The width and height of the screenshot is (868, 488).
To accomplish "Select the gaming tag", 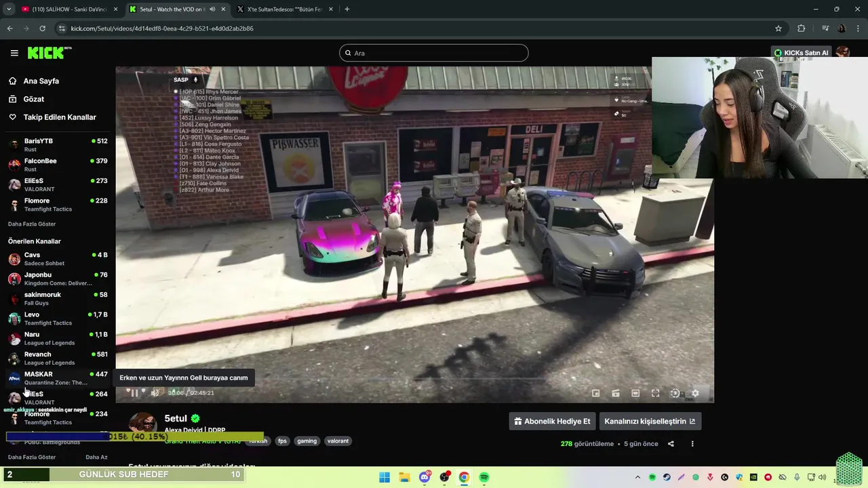I will pos(307,441).
